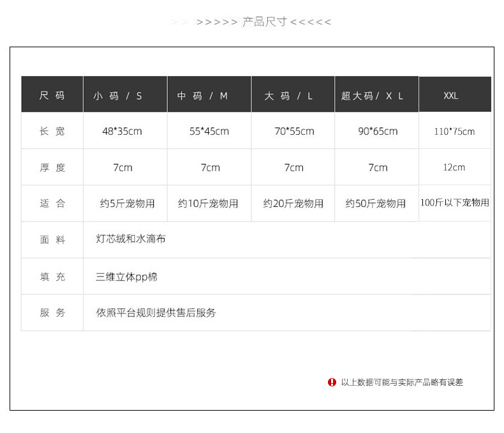Select the 大码 / L column header
This screenshot has height=433, width=504.
[293, 95]
